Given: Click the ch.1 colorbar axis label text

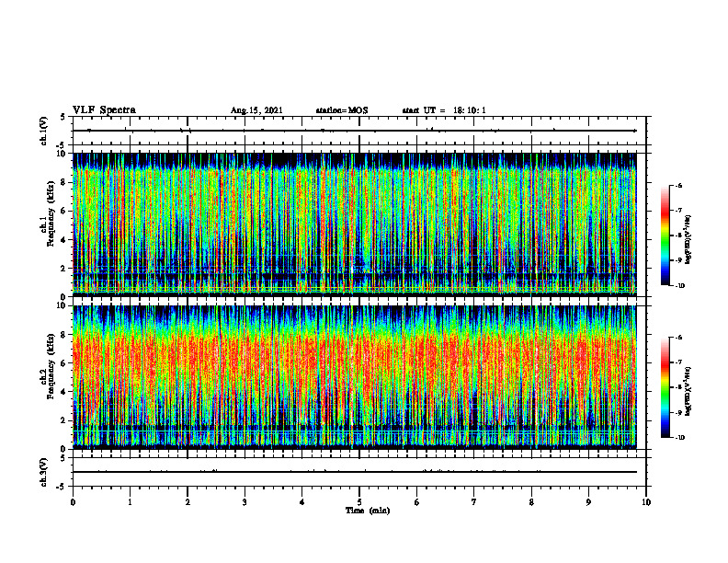Looking at the screenshot, I should (689, 239).
